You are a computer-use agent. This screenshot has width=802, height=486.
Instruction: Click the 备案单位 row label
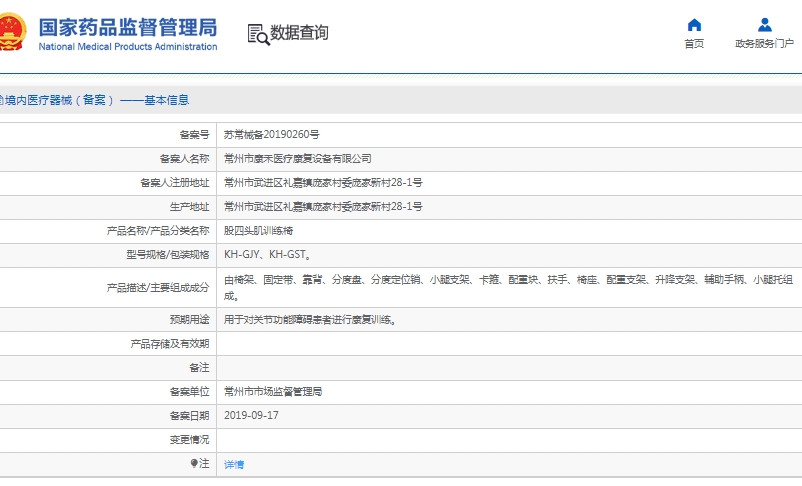(x=190, y=392)
